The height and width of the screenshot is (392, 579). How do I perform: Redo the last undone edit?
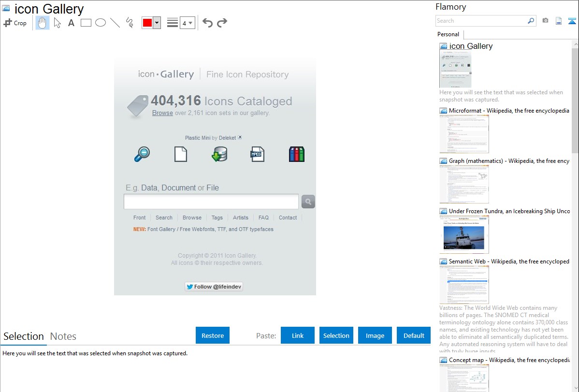[222, 23]
